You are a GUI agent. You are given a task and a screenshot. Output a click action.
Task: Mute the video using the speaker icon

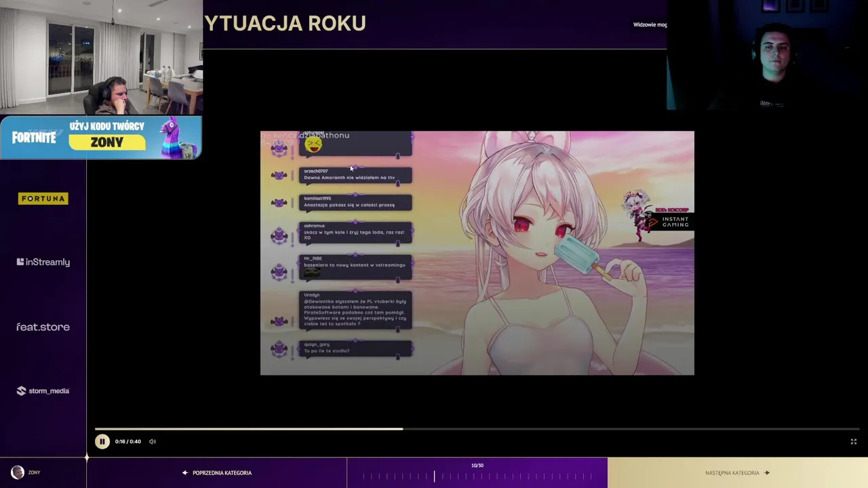(153, 441)
